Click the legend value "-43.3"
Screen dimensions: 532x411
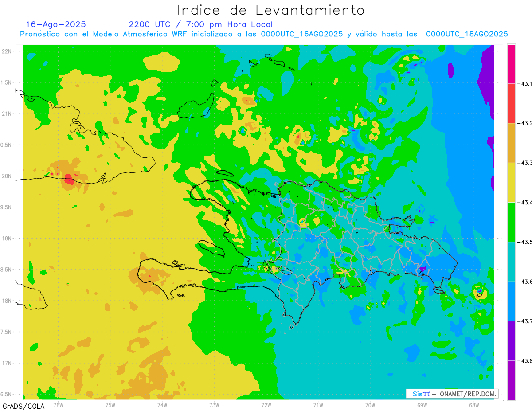point(524,163)
